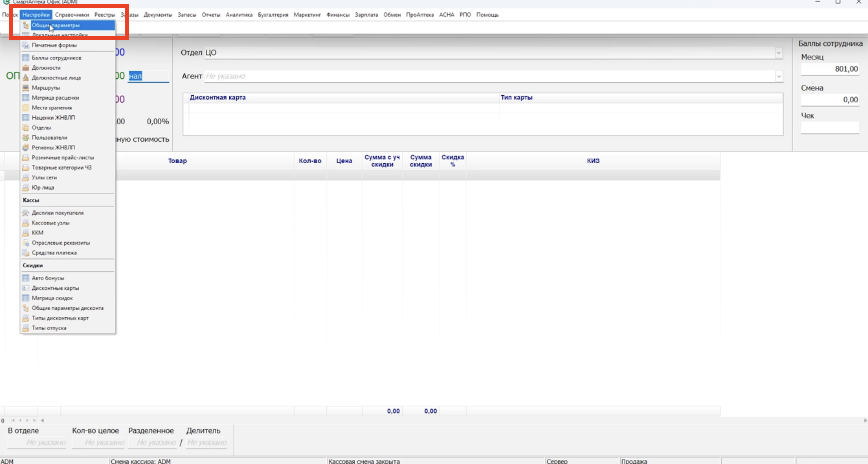The height and width of the screenshot is (464, 868).
Task: Click the ККМ cash register icon
Action: 26,233
